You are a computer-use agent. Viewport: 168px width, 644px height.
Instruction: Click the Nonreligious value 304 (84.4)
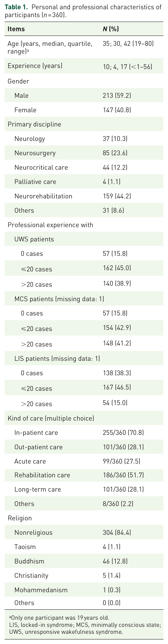pos(117,532)
